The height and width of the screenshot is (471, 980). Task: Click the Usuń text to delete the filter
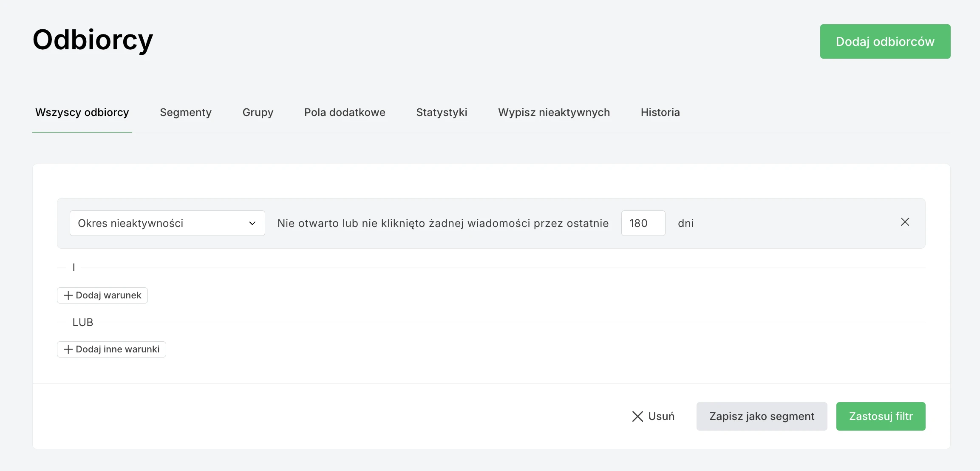click(661, 416)
